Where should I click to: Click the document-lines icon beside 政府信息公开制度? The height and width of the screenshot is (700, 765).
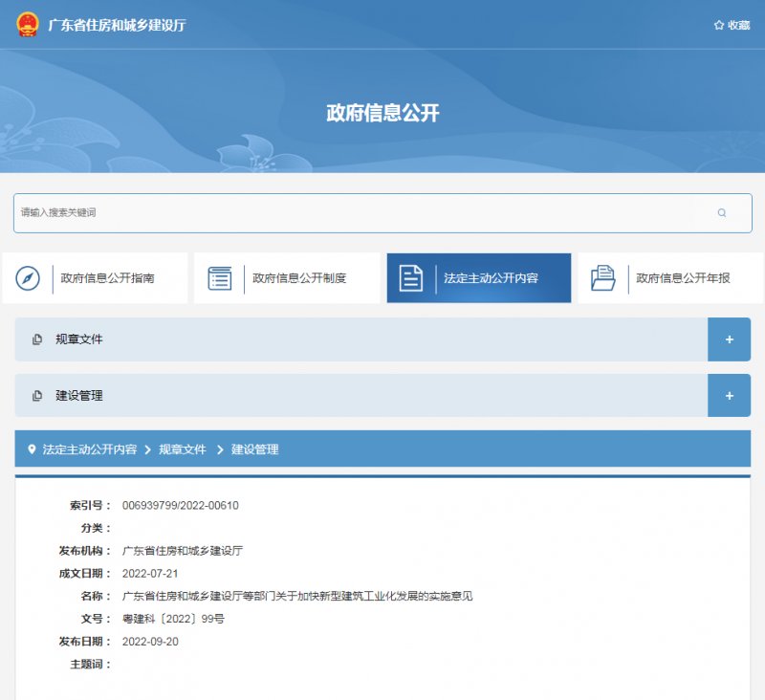point(221,277)
